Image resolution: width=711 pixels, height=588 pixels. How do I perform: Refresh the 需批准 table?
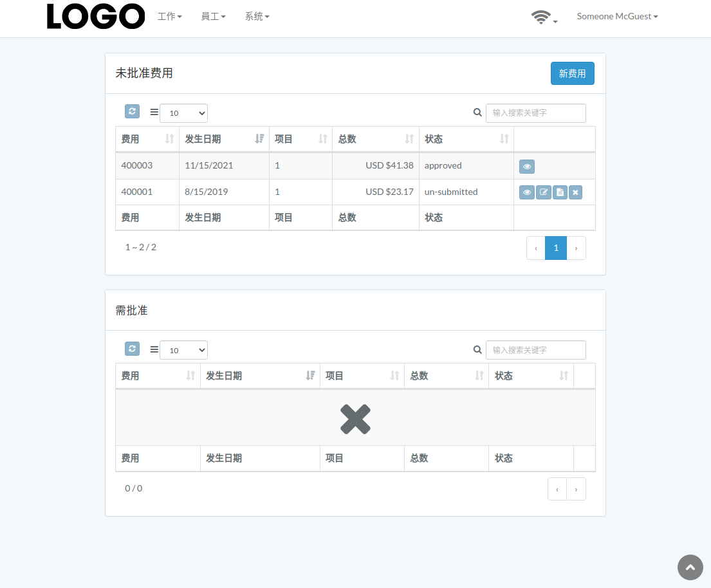point(132,349)
